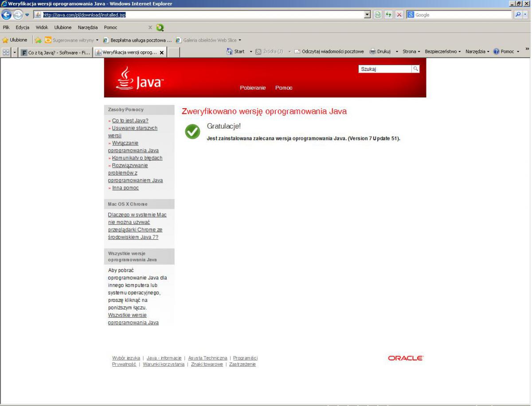Click the green checkmark verification icon
The width and height of the screenshot is (532, 406).
192,131
